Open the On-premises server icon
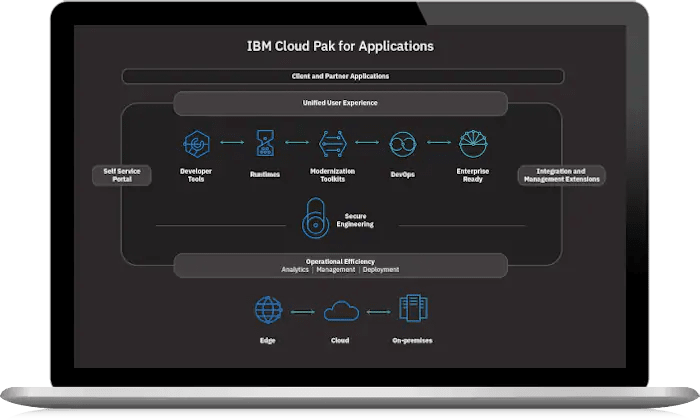700x420 pixels. click(x=413, y=308)
